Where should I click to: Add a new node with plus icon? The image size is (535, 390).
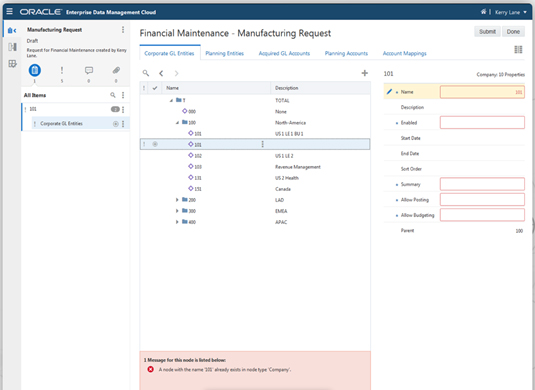[364, 73]
